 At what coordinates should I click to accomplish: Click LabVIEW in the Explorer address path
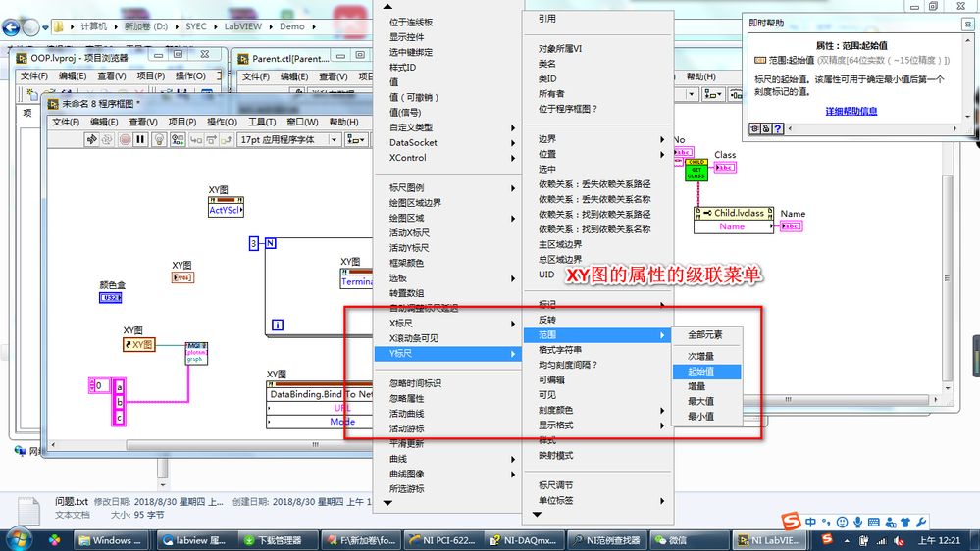click(x=243, y=26)
